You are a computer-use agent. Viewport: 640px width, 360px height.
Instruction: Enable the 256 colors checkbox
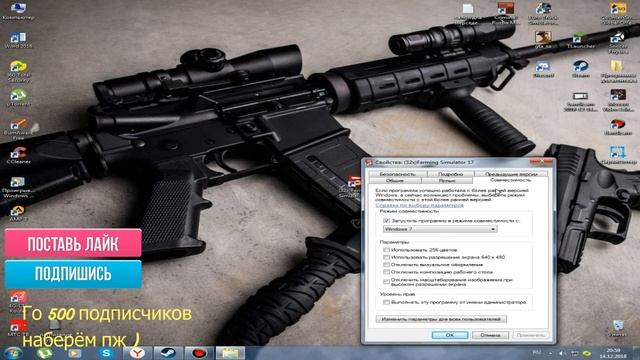(386, 250)
